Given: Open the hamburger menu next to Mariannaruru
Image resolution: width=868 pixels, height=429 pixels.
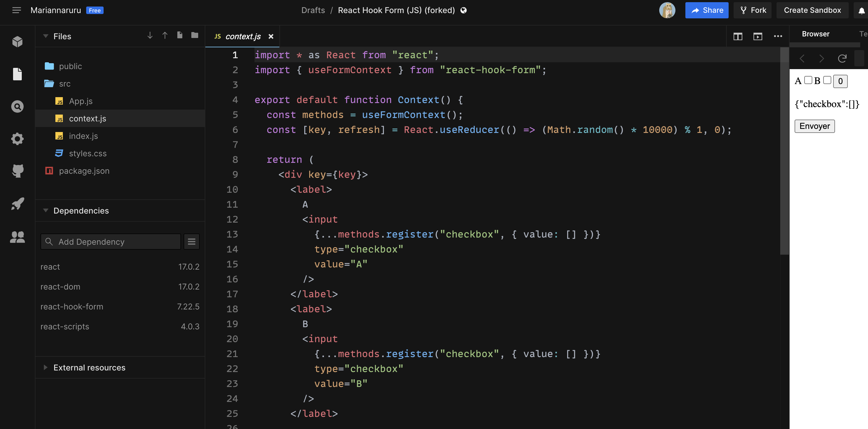Looking at the screenshot, I should [16, 10].
